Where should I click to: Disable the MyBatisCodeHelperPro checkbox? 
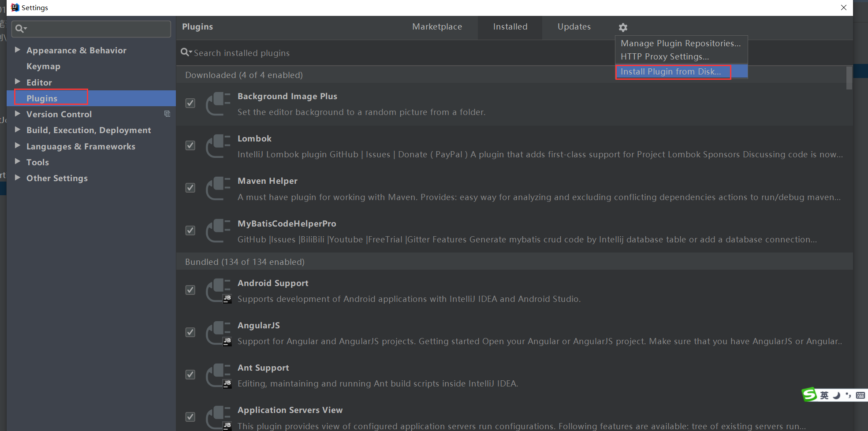[190, 230]
